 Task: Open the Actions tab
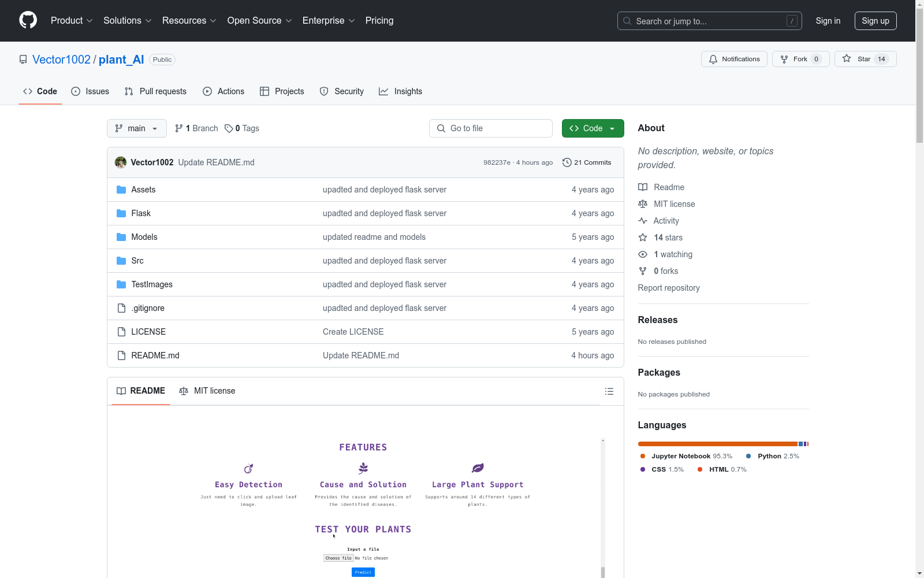coord(223,91)
